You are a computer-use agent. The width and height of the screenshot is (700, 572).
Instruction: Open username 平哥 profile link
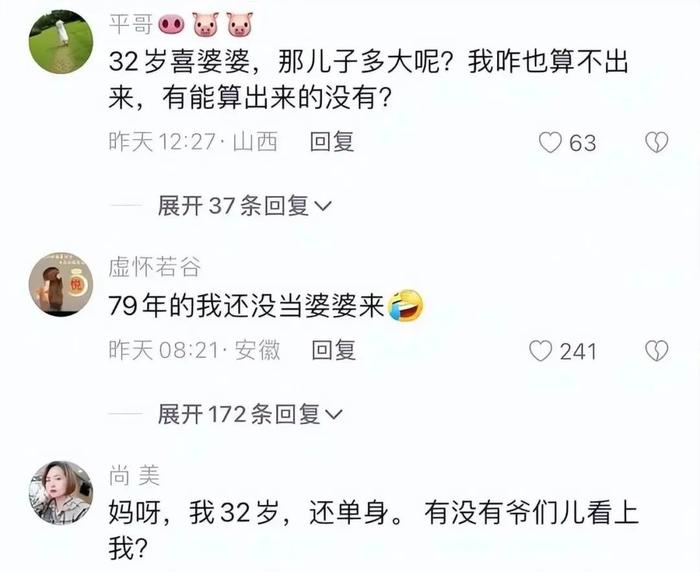(x=131, y=24)
